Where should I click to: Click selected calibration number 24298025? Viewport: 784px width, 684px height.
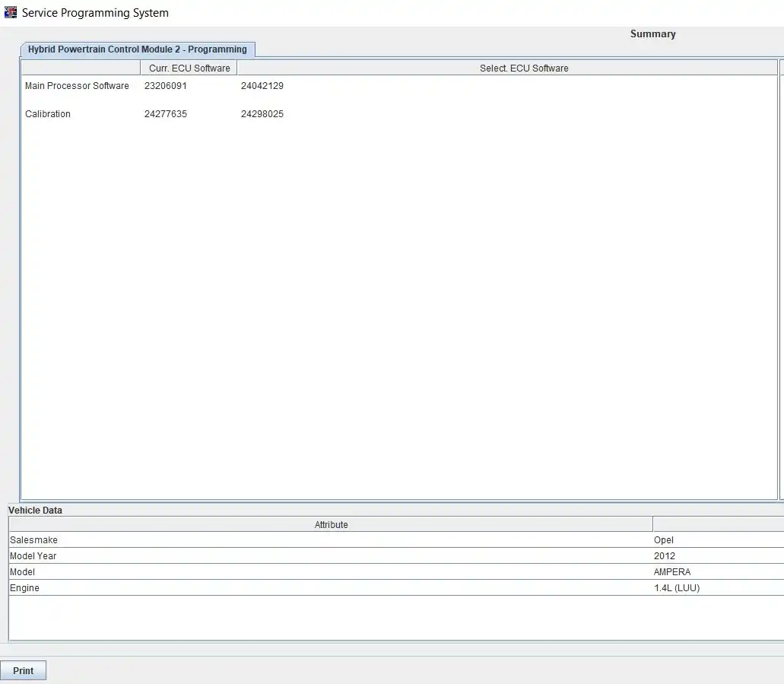click(x=262, y=114)
